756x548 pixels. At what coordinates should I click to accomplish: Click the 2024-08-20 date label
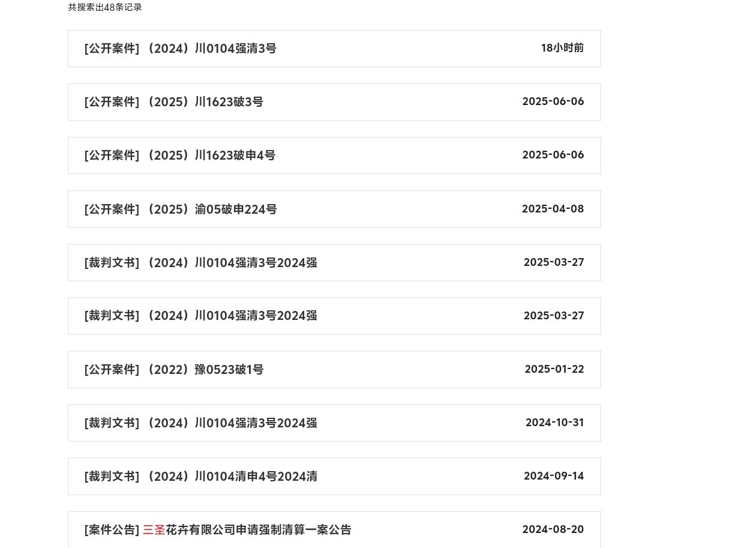pyautogui.click(x=553, y=529)
